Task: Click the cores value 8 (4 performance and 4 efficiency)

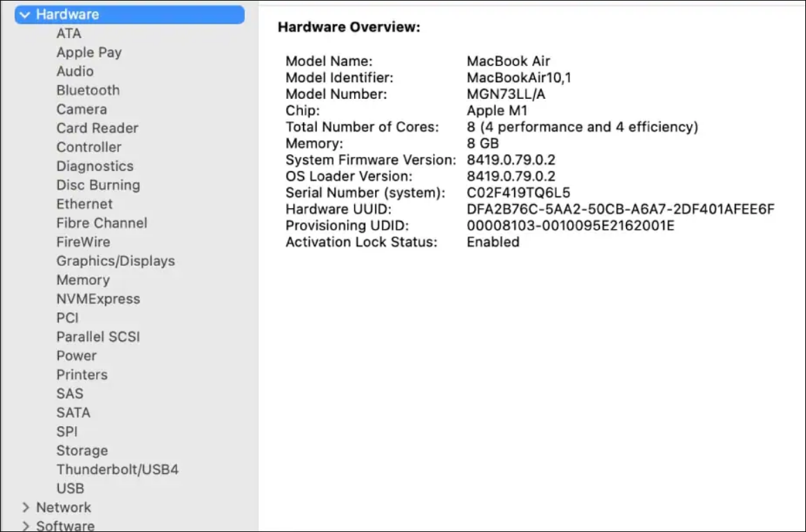Action: [583, 127]
